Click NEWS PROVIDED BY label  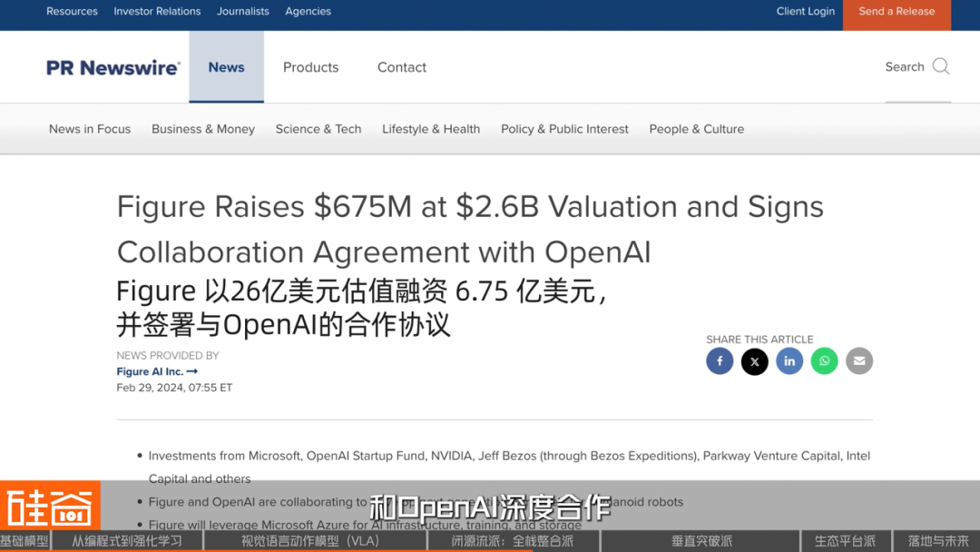(x=168, y=356)
